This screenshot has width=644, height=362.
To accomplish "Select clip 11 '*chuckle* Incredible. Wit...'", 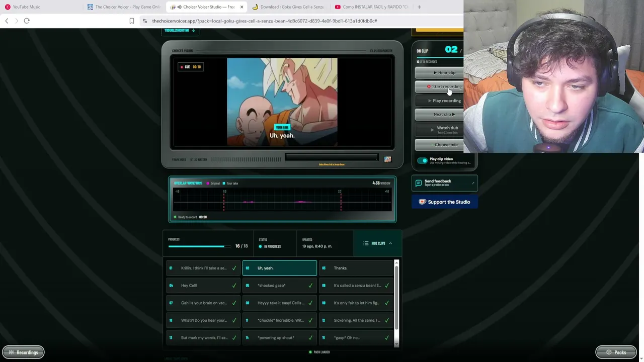I will point(280,320).
